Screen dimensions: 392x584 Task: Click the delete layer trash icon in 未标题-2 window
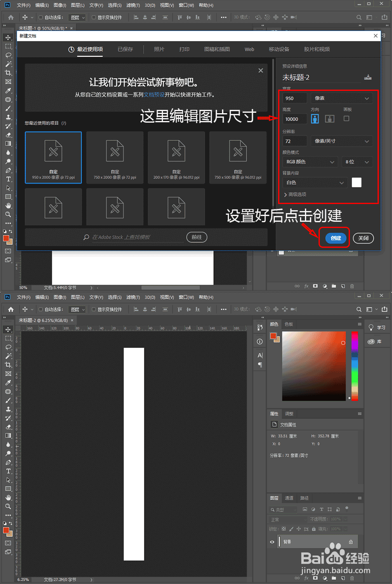[x=352, y=578]
